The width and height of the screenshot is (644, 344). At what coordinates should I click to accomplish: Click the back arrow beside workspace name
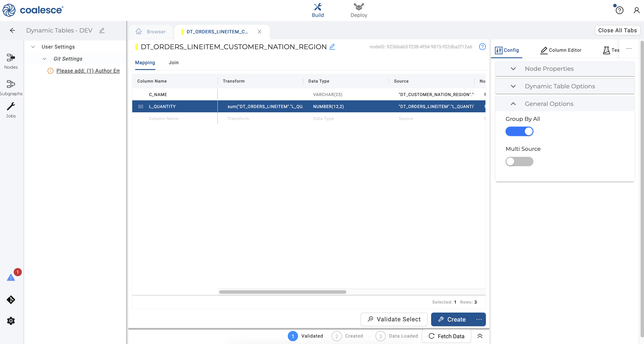[12, 30]
